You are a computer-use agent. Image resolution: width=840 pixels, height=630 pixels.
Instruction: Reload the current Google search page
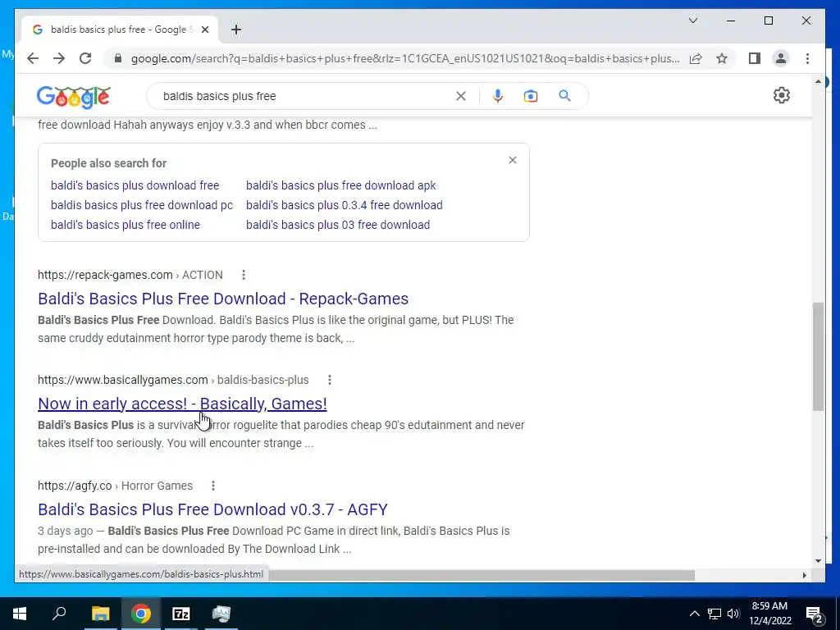pyautogui.click(x=85, y=58)
